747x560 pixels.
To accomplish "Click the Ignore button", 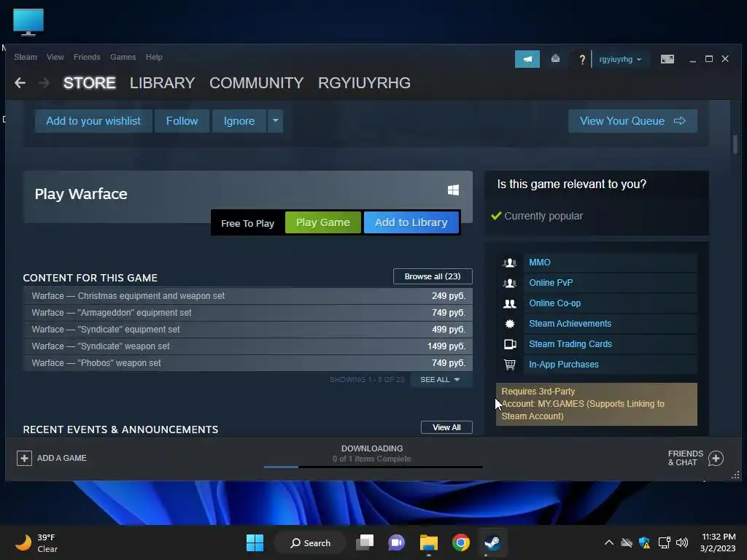I will [x=239, y=121].
